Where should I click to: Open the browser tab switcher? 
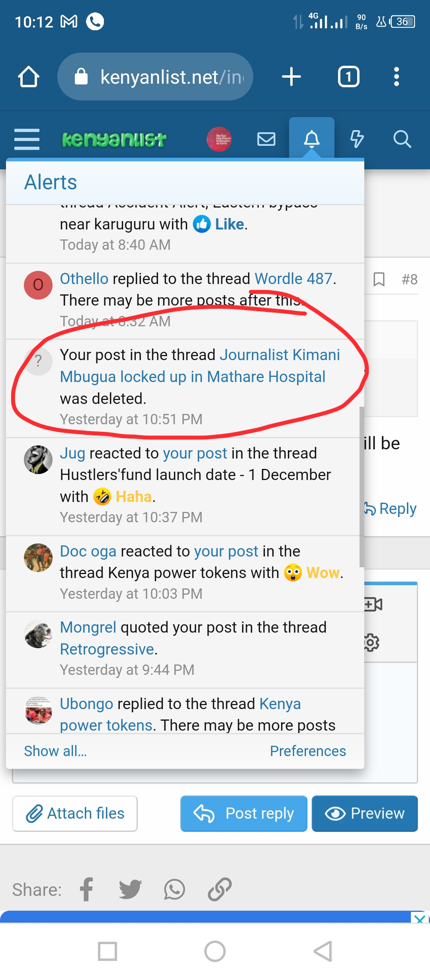click(x=348, y=76)
